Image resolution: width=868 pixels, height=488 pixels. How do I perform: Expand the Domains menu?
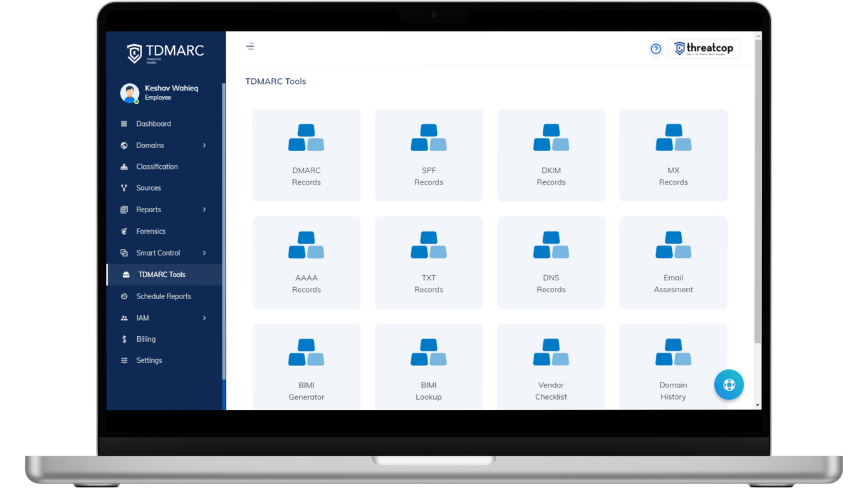click(x=152, y=145)
